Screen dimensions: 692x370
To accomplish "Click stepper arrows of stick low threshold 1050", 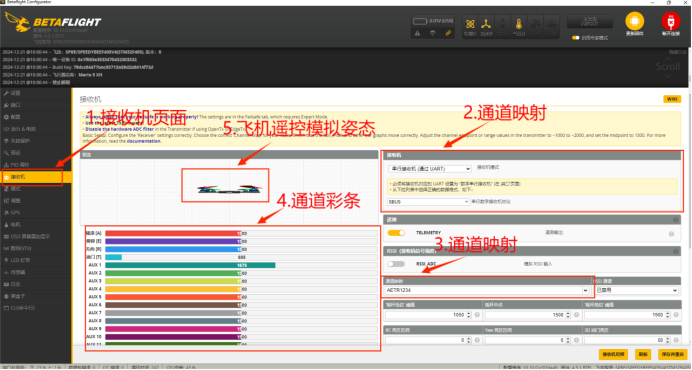I will [469, 315].
